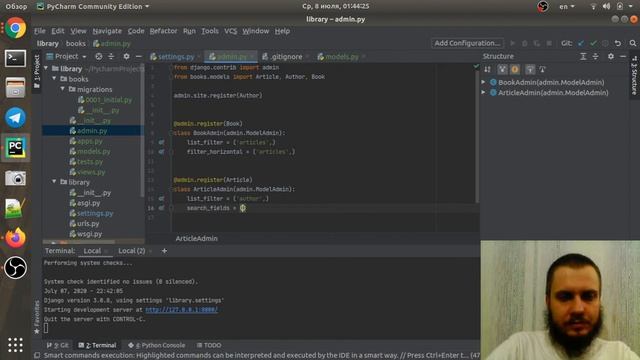Open the Refactor menu
Viewport: 640px width, 360px height.
click(163, 31)
